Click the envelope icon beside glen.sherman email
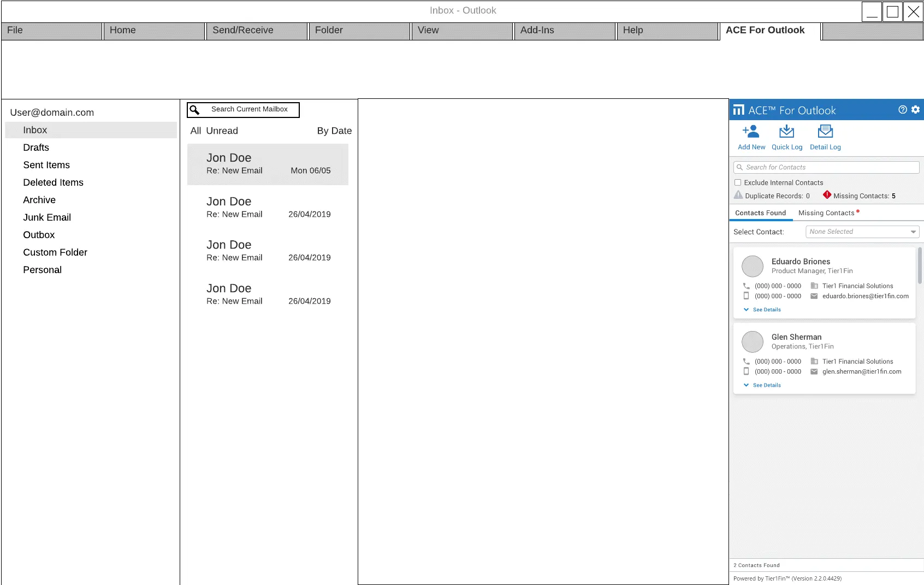Viewport: 924px width, 585px height. 814,371
